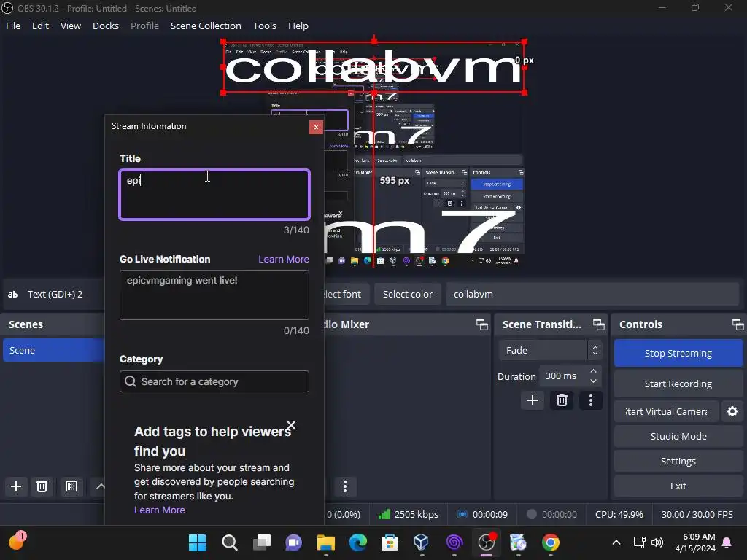Viewport: 747px width, 560px height.
Task: Click the CPU: 49.9% status entry
Action: (x=619, y=515)
